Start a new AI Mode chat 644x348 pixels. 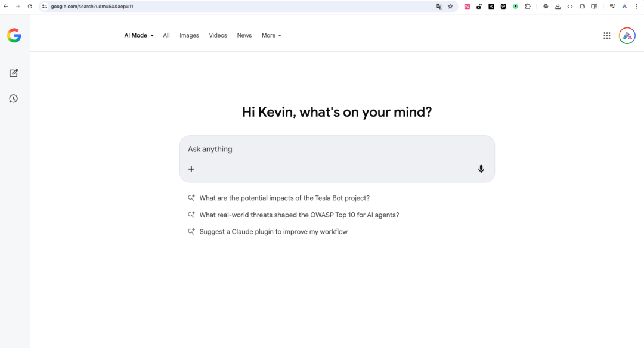(x=14, y=73)
